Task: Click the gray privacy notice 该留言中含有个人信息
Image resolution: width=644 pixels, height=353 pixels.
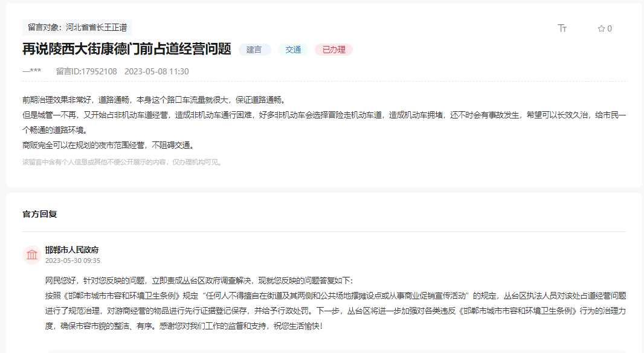Action: coord(123,163)
